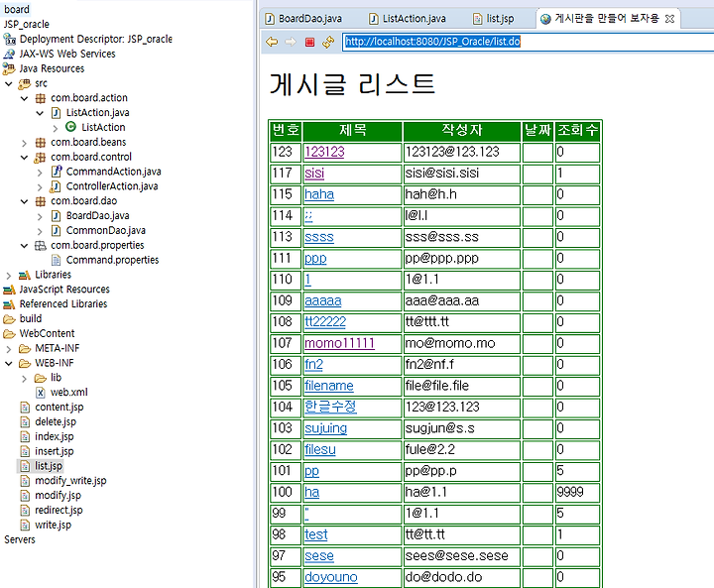This screenshot has width=714, height=588.
Task: Click the com.board.beans package icon
Action: pos(41,142)
